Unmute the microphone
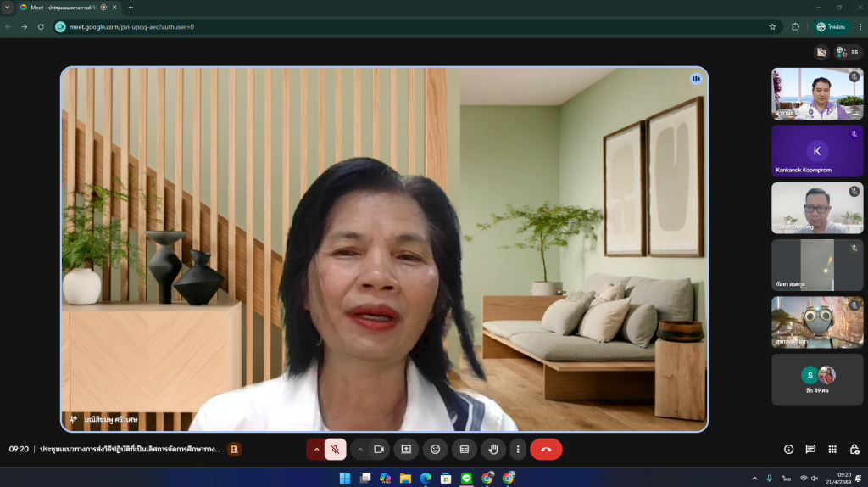868x487 pixels. tap(336, 449)
